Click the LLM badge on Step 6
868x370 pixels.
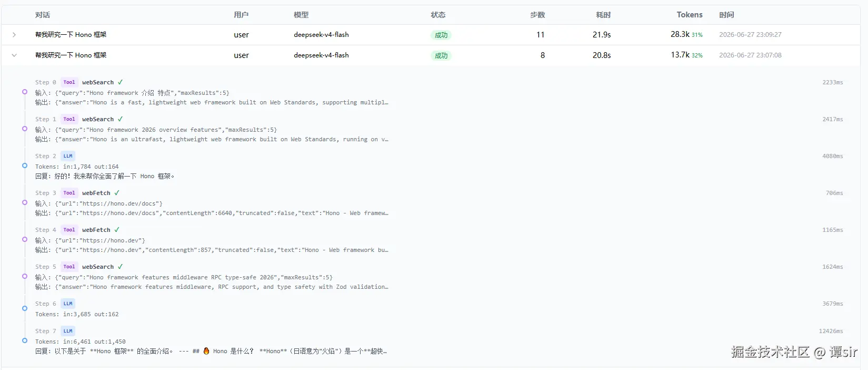68,304
